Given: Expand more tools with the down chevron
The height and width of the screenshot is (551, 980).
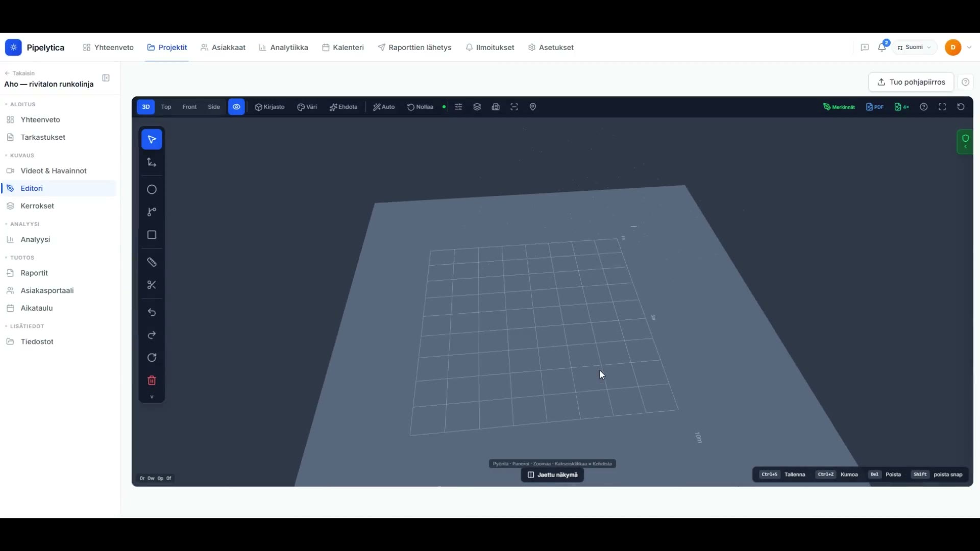Looking at the screenshot, I should (x=152, y=397).
